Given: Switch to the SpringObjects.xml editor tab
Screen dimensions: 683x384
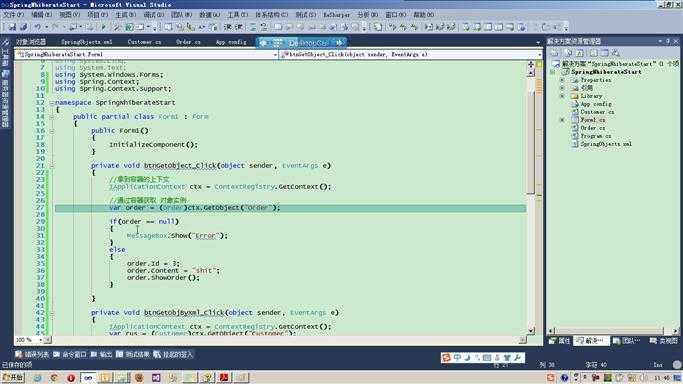Looking at the screenshot, I should coord(87,42).
